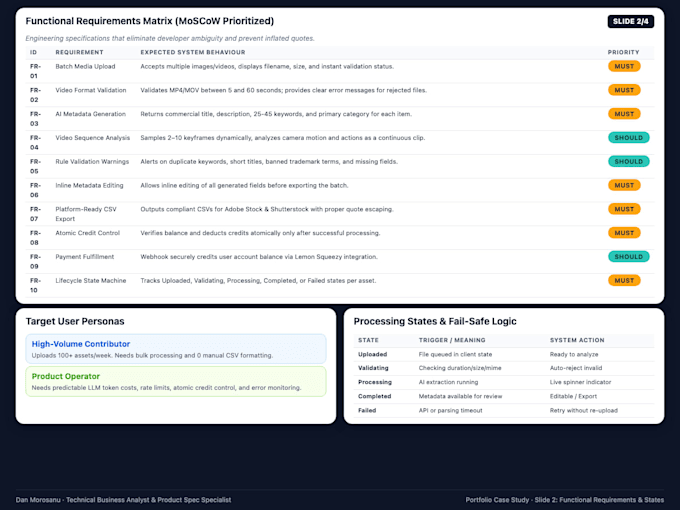Click the 'Accepts multiple images/videos' behaviour text
Screen dimensions: 680x510
[267, 66]
